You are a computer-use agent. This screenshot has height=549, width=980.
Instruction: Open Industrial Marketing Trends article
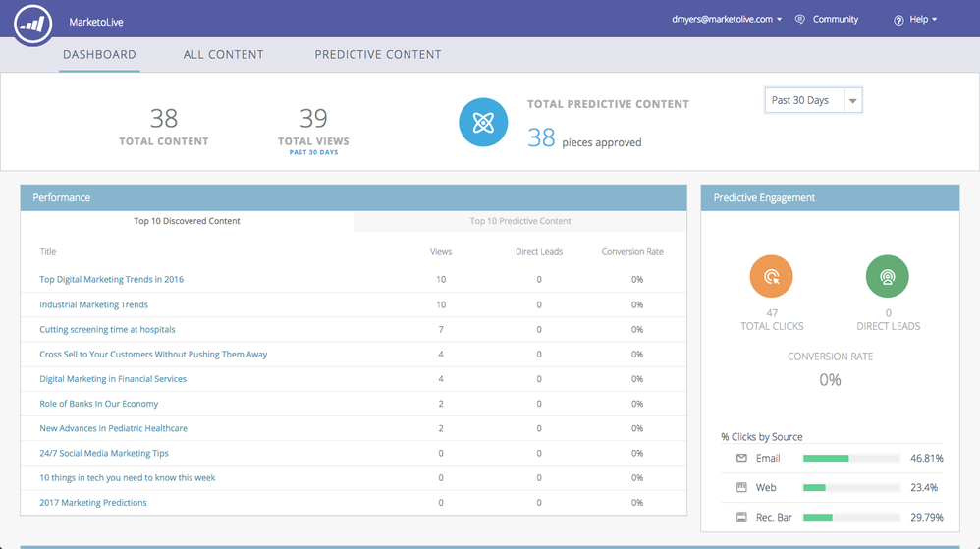pos(93,304)
